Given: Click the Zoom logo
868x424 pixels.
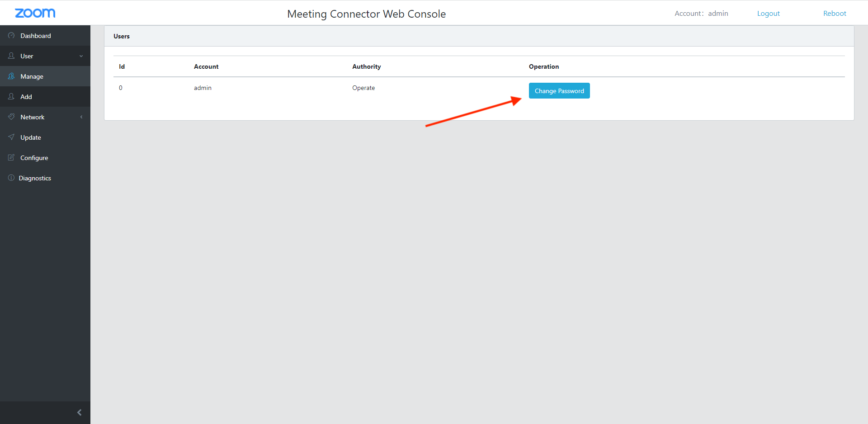Looking at the screenshot, I should (35, 13).
